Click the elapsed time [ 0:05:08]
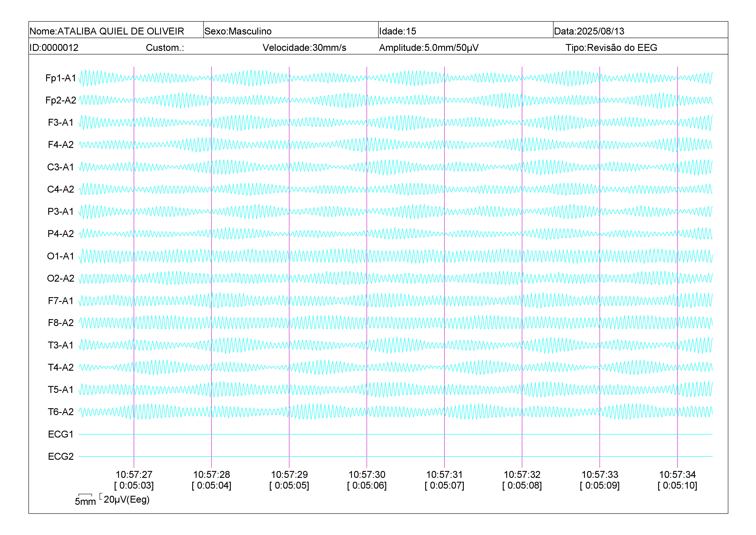This screenshot has width=756, height=535. click(522, 486)
